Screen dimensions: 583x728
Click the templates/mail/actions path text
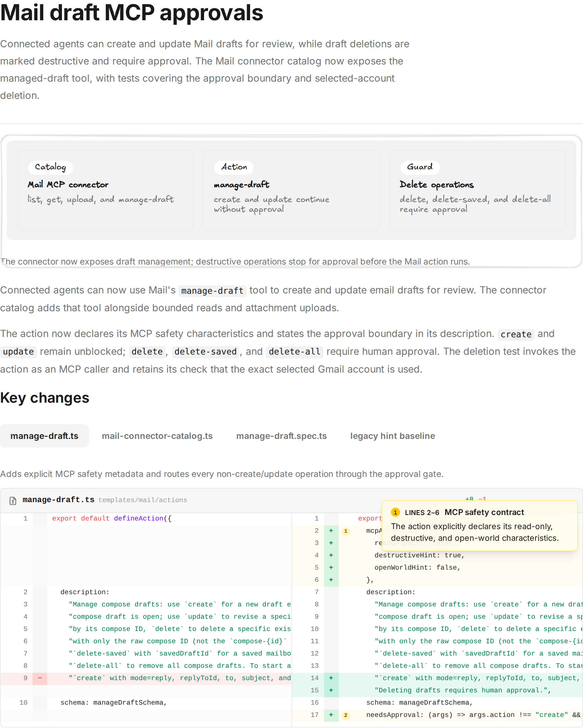click(x=143, y=500)
